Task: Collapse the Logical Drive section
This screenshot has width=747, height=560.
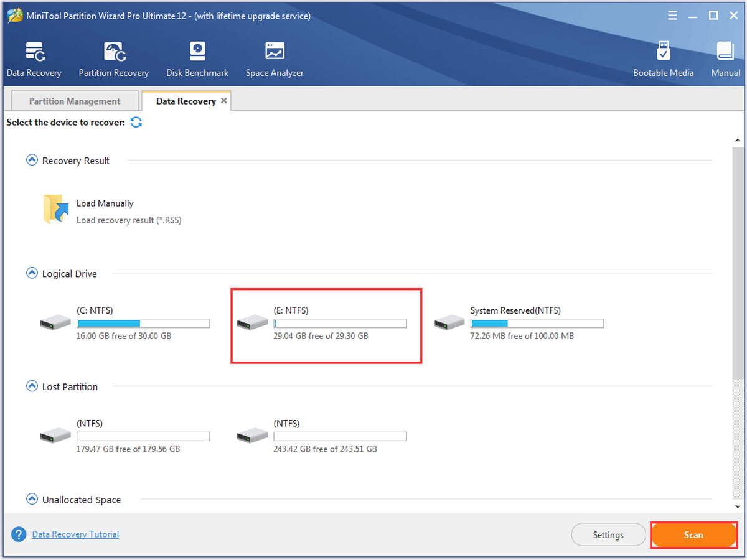Action: (x=32, y=273)
